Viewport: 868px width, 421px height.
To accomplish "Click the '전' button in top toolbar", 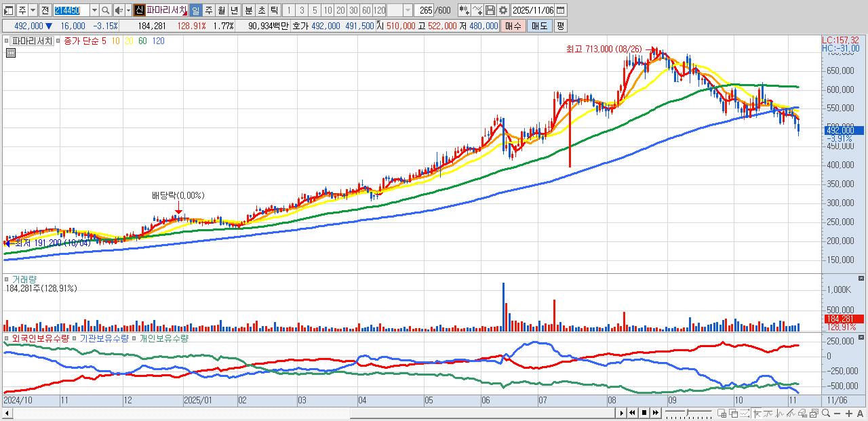I will tap(45, 10).
